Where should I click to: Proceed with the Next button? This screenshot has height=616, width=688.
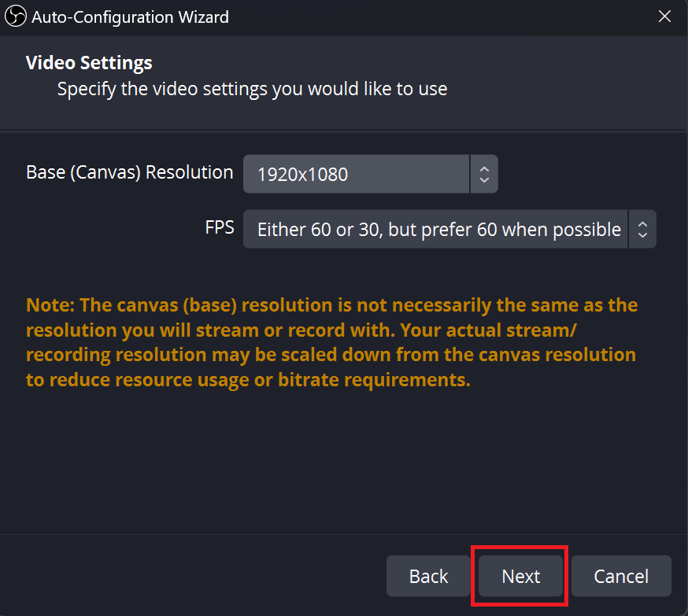tap(520, 577)
